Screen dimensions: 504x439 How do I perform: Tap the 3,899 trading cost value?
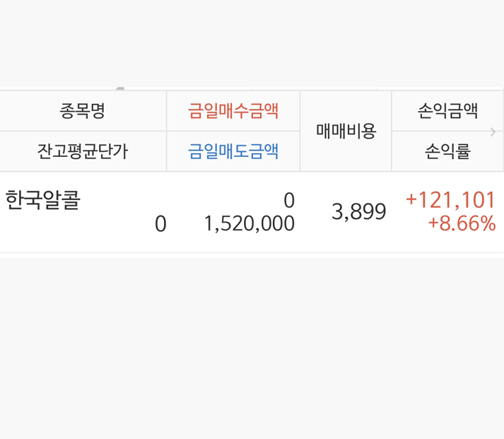click(x=359, y=211)
